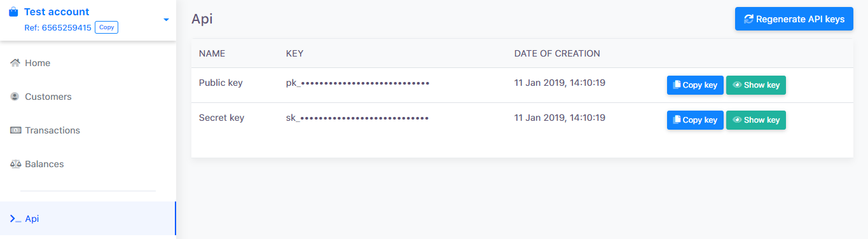The width and height of the screenshot is (868, 239).
Task: Click the Customers person icon
Action: [x=15, y=97]
